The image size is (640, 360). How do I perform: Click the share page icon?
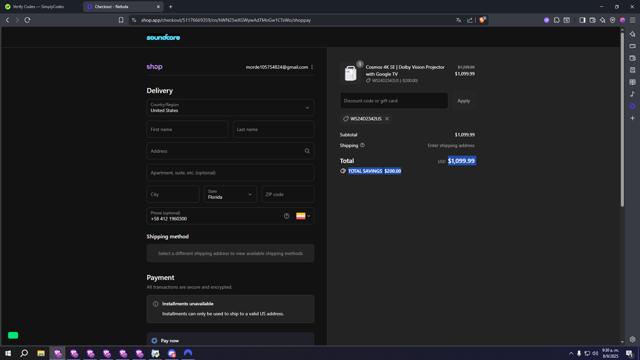(470, 20)
